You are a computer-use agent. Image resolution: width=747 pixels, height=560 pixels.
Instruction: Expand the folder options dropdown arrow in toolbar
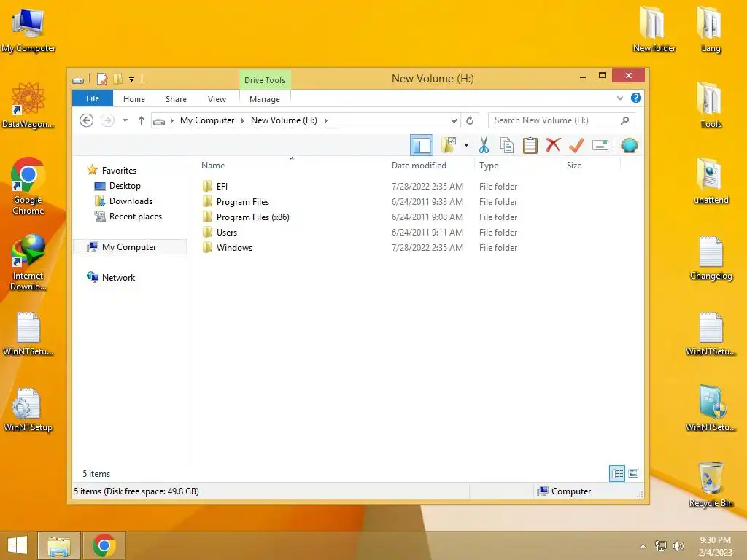click(466, 145)
